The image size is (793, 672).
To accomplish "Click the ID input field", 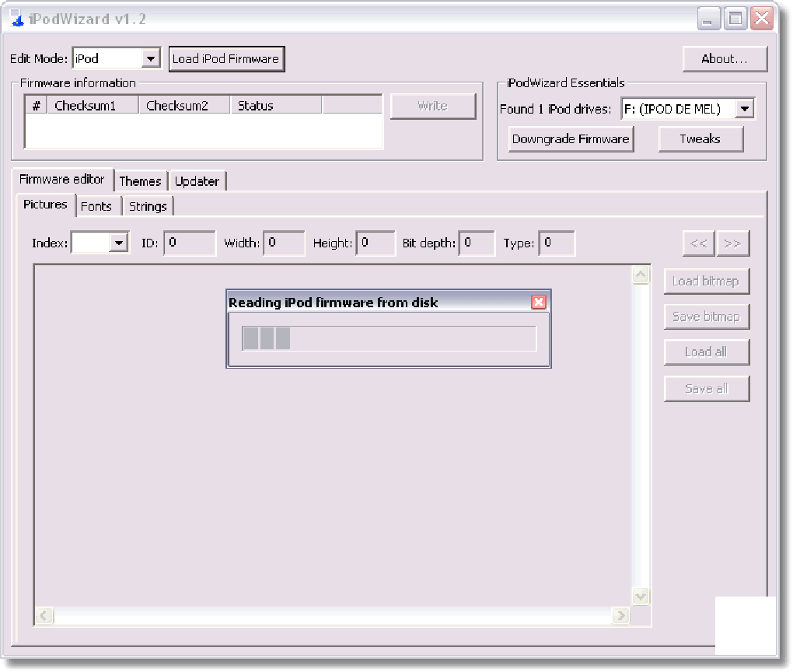I will click(x=190, y=243).
